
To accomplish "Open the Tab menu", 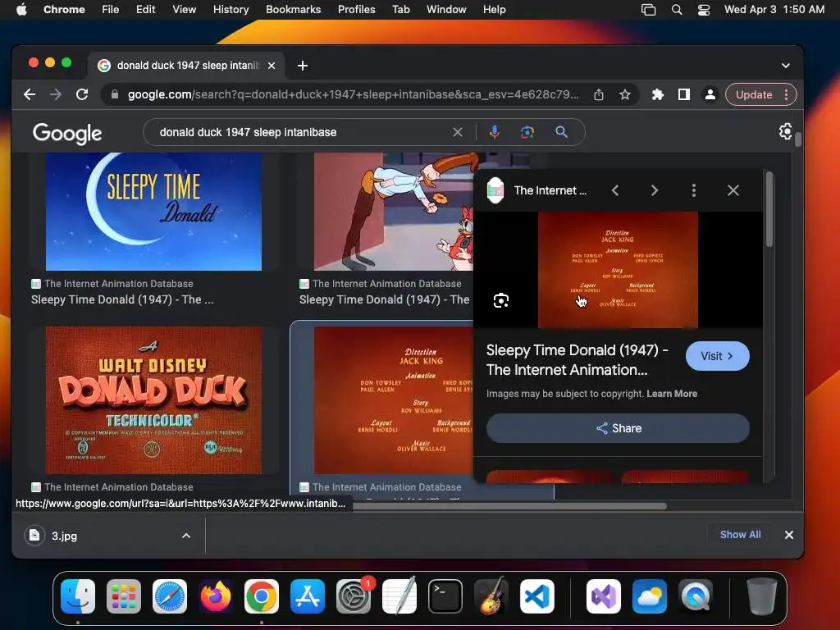I will [400, 10].
